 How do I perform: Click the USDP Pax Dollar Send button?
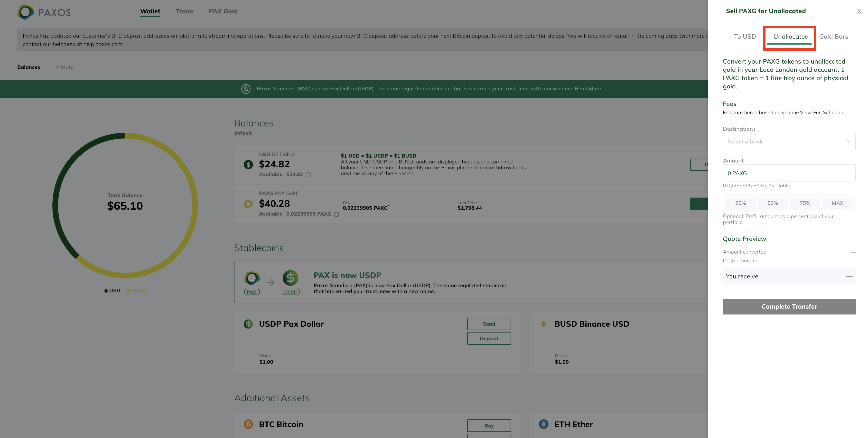coord(489,324)
